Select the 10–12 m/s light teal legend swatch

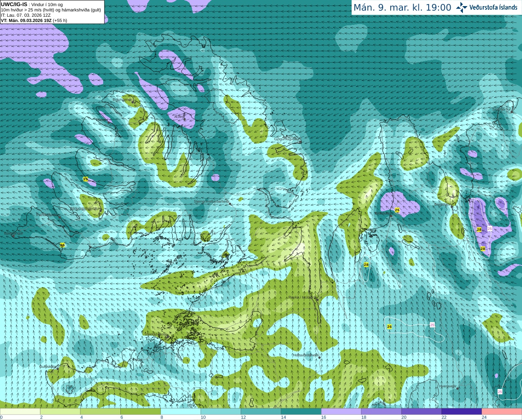click(x=221, y=411)
